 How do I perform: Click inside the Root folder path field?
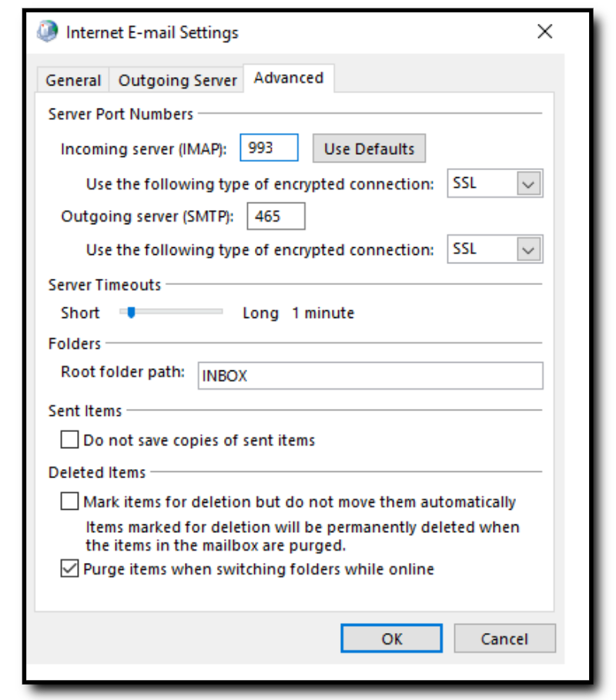370,376
